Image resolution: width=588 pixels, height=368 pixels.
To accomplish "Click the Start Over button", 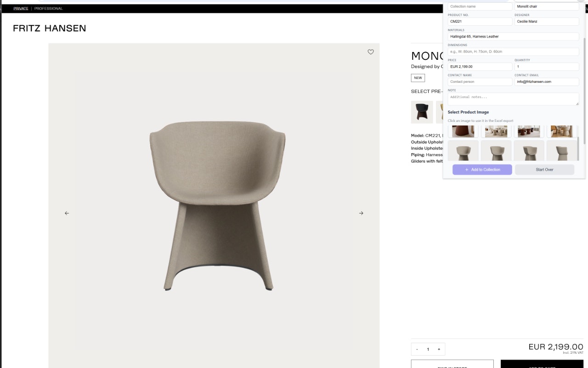I will point(544,170).
